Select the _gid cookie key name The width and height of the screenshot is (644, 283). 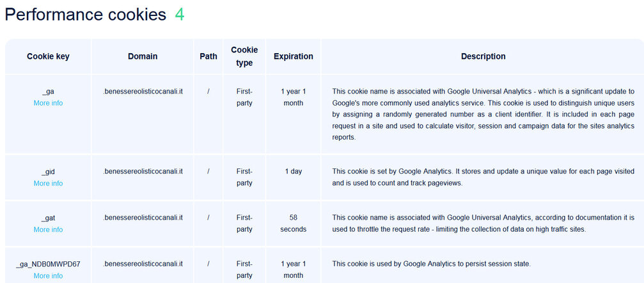[48, 172]
